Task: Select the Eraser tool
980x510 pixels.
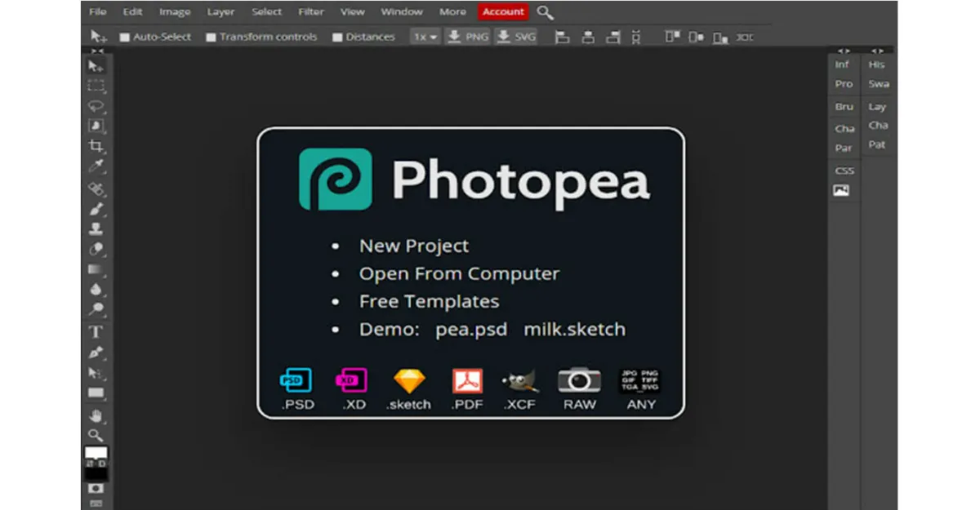Action: 96,250
